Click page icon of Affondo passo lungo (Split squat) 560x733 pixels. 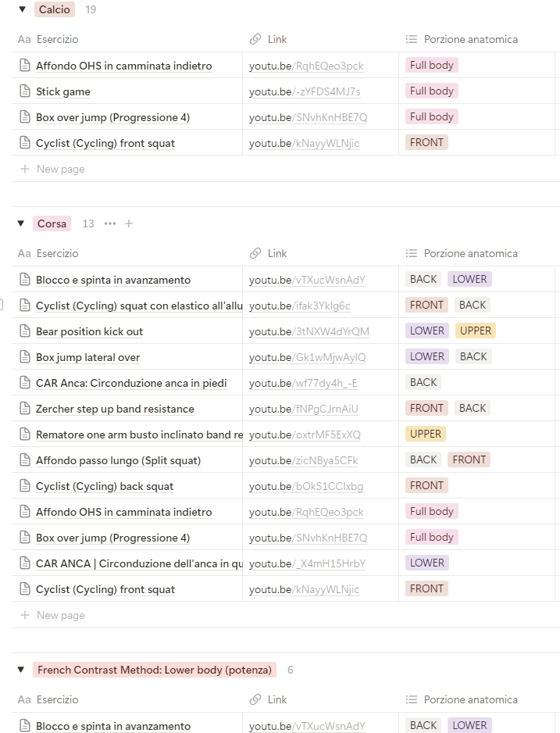[25, 459]
